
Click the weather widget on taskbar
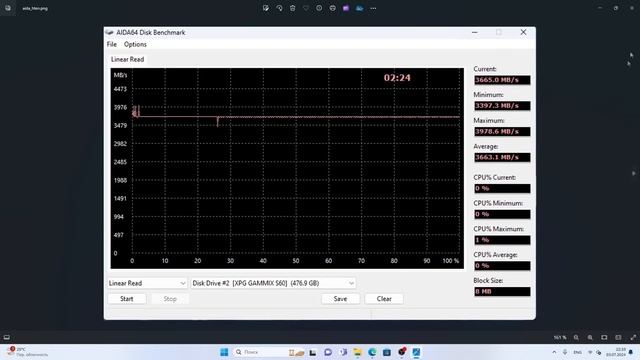[x=28, y=352]
